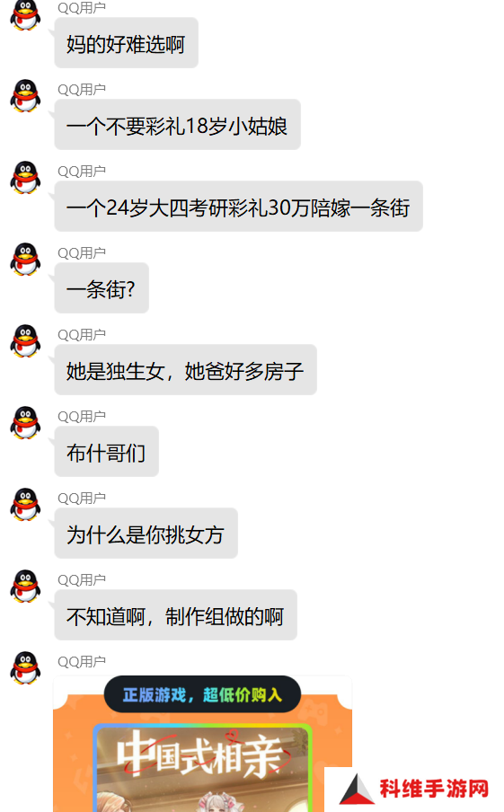The image size is (504, 812).
Task: Click avatar beside the game card message
Action: (25, 668)
